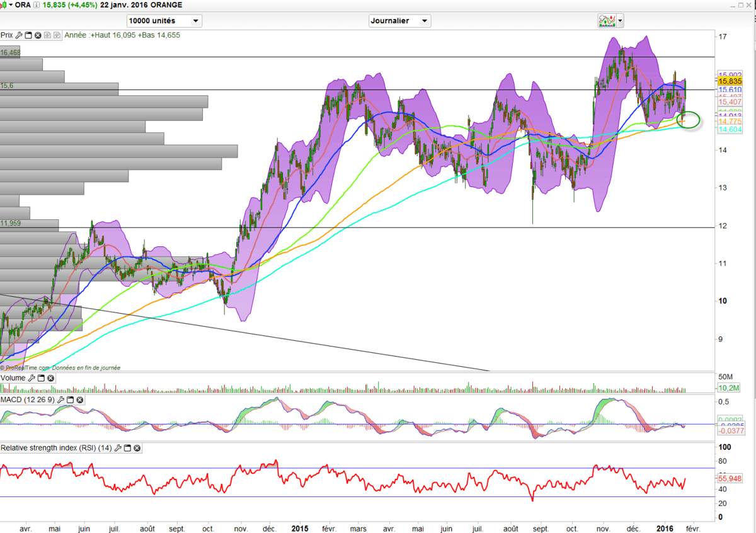Remove the RSI indicator panel

(x=137, y=448)
